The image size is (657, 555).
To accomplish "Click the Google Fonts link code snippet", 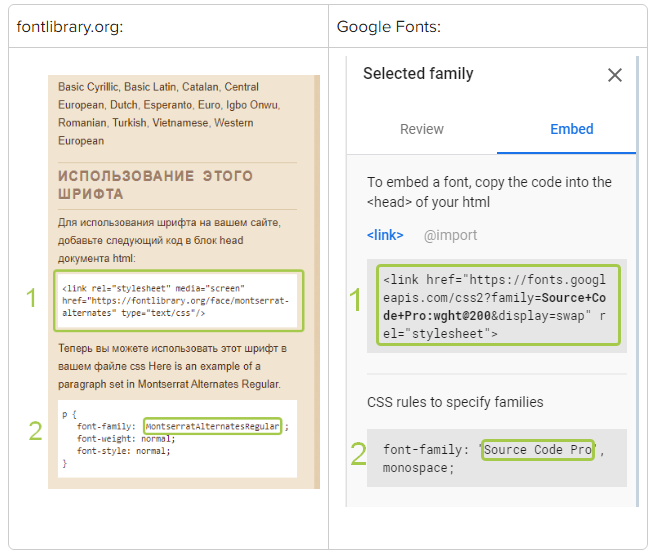I will [x=498, y=305].
